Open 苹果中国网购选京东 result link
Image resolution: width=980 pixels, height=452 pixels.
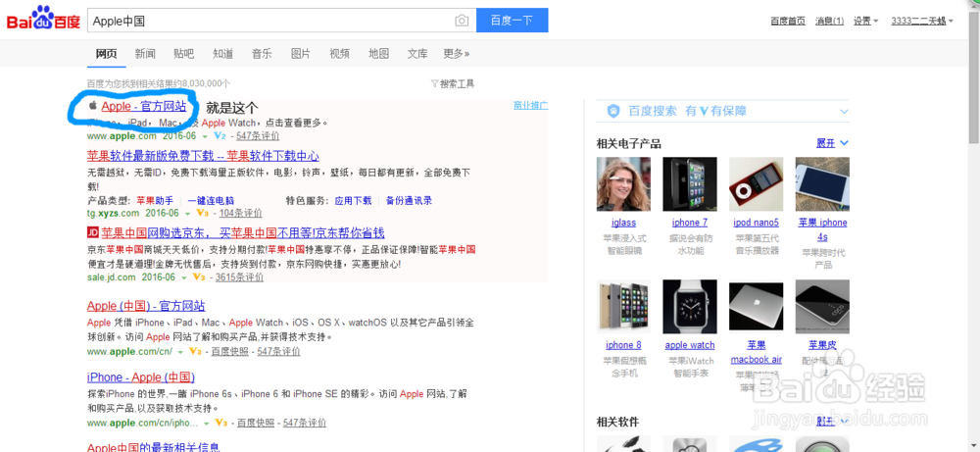[x=242, y=233]
